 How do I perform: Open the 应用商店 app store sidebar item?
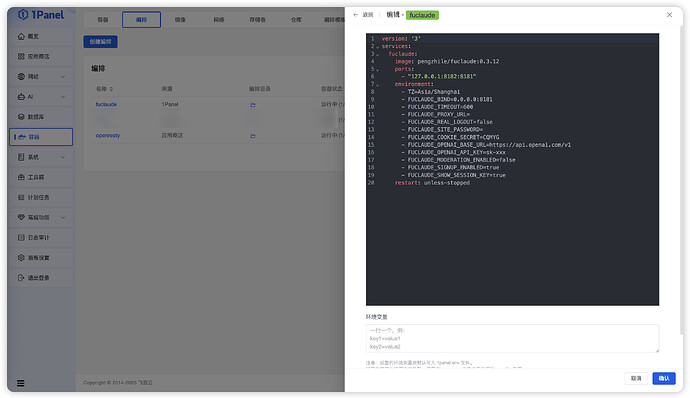point(41,56)
